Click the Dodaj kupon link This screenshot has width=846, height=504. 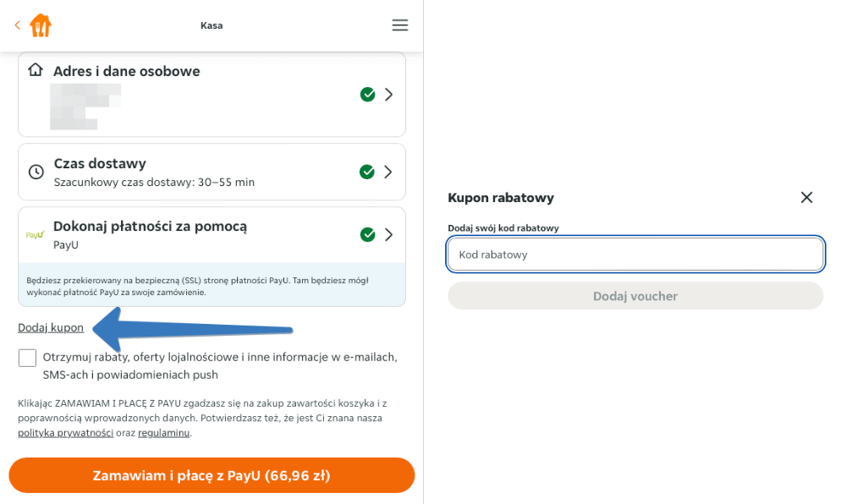51,327
